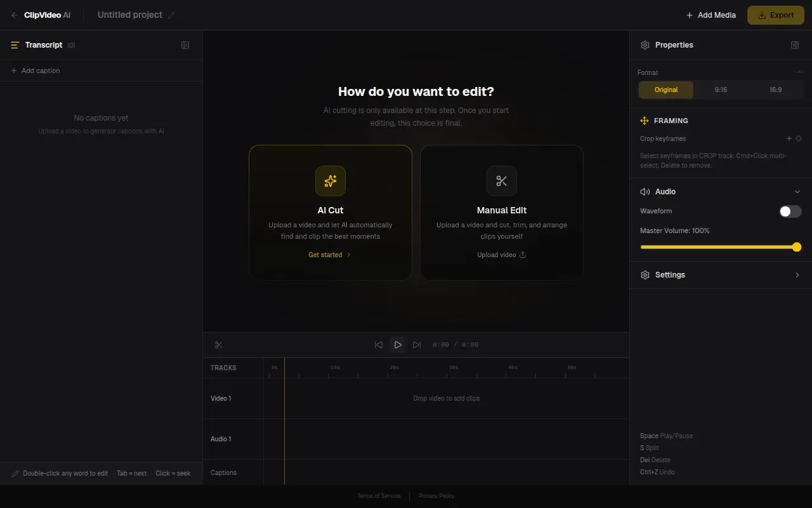Click the pencil hint icon in the transcript footer

click(x=15, y=474)
